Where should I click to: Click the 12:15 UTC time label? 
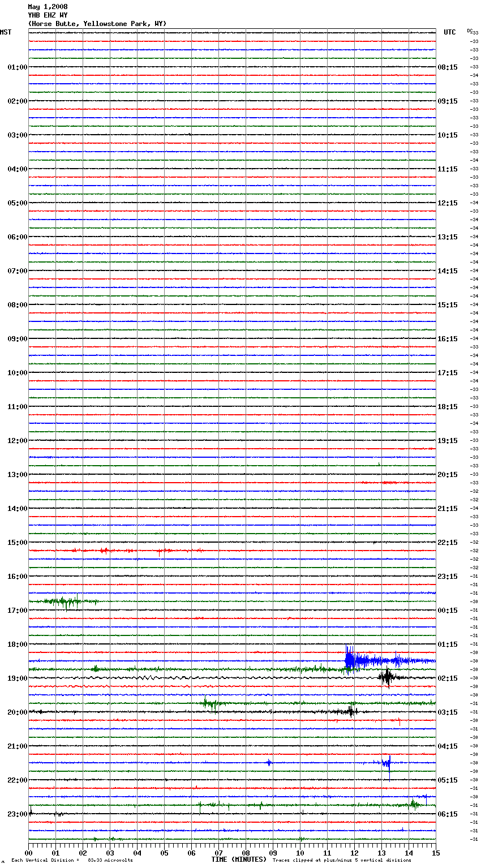pyautogui.click(x=448, y=203)
